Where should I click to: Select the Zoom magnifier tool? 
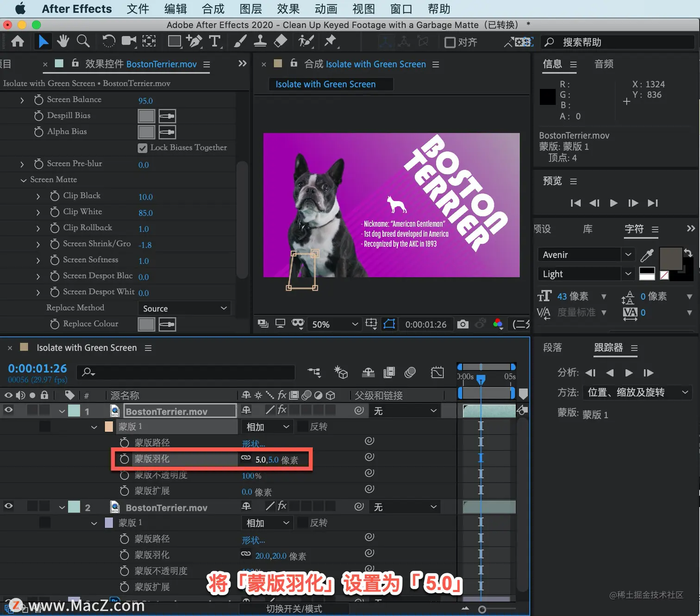coord(83,42)
